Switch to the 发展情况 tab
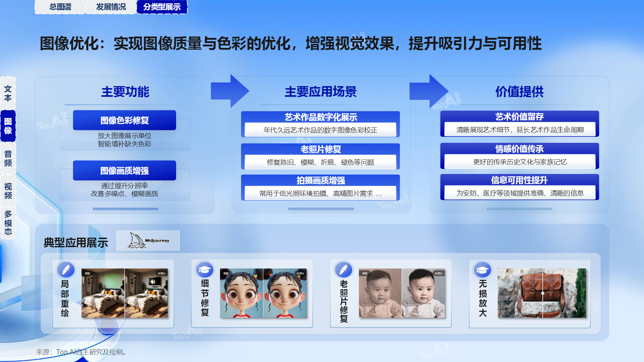 (111, 7)
